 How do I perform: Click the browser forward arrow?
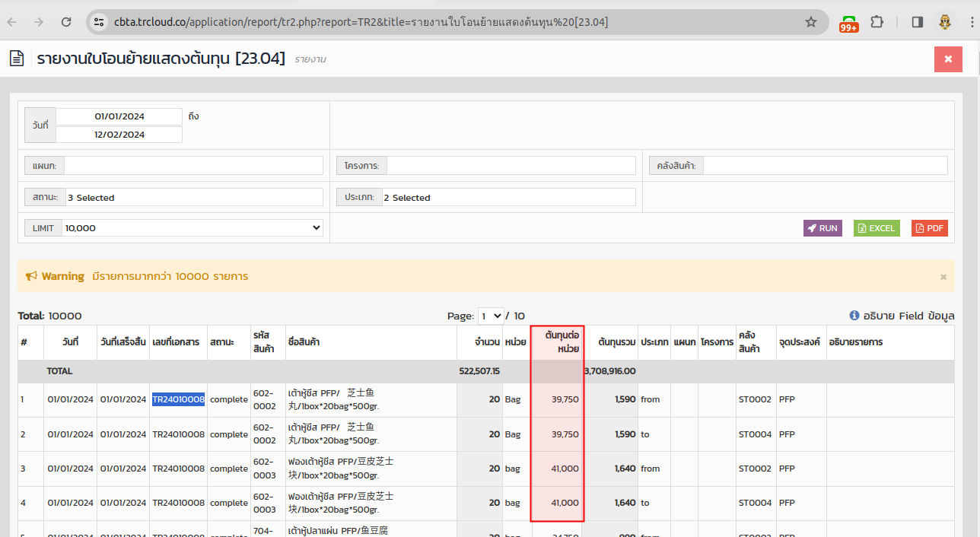coord(38,22)
